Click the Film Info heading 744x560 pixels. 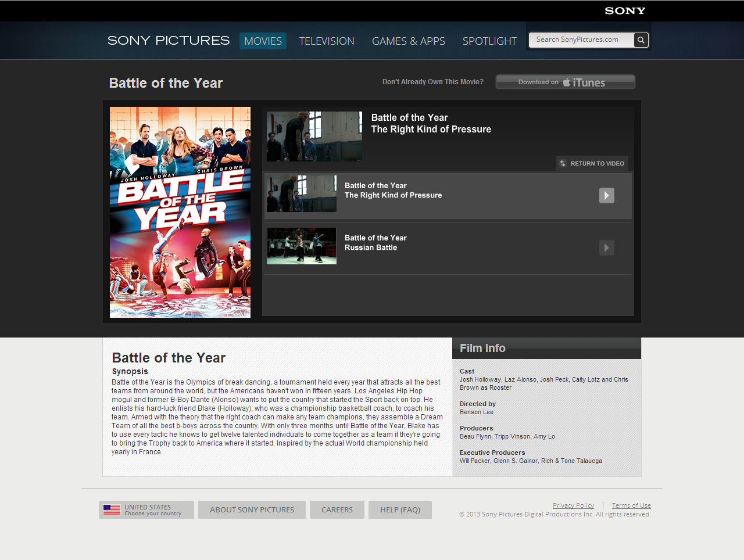pyautogui.click(x=482, y=348)
